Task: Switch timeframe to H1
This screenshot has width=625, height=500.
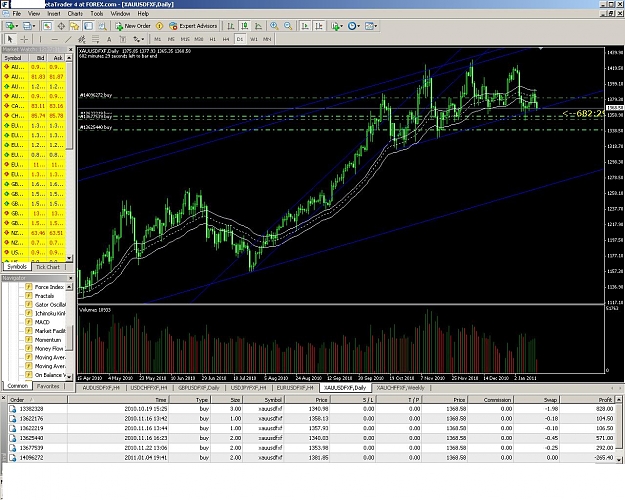Action: 212,39
